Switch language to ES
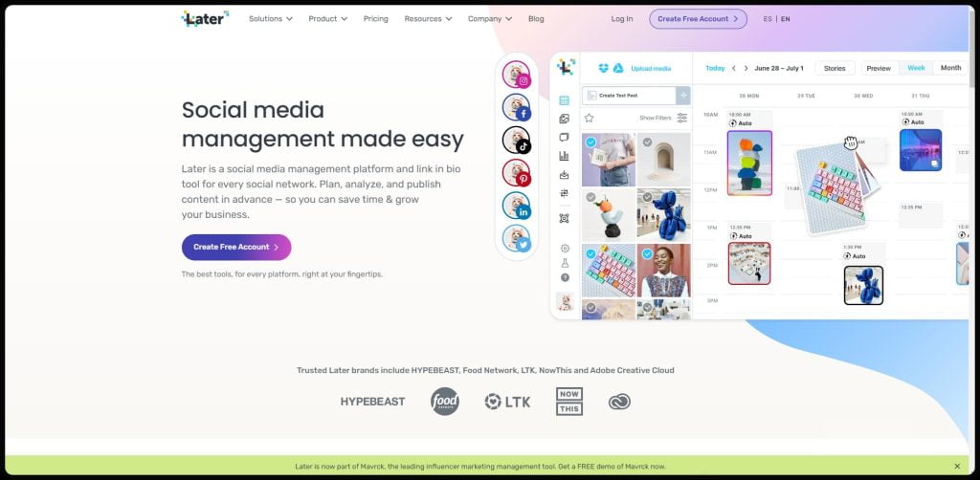980x480 pixels. pos(768,19)
